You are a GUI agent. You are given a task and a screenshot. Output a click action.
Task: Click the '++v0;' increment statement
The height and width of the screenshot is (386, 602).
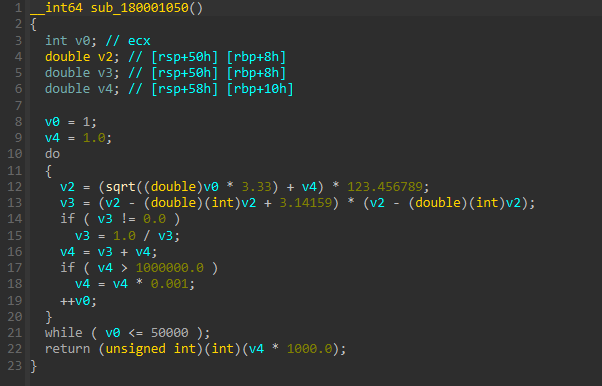click(x=79, y=300)
